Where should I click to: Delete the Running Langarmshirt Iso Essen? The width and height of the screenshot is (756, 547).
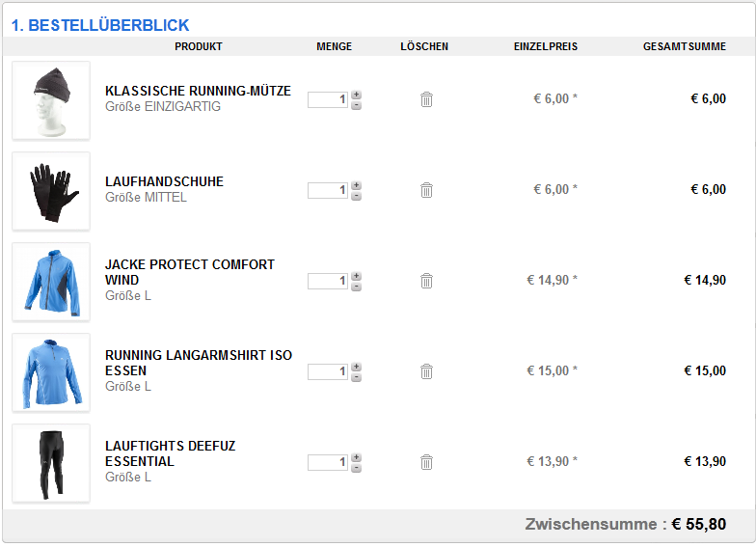point(426,371)
